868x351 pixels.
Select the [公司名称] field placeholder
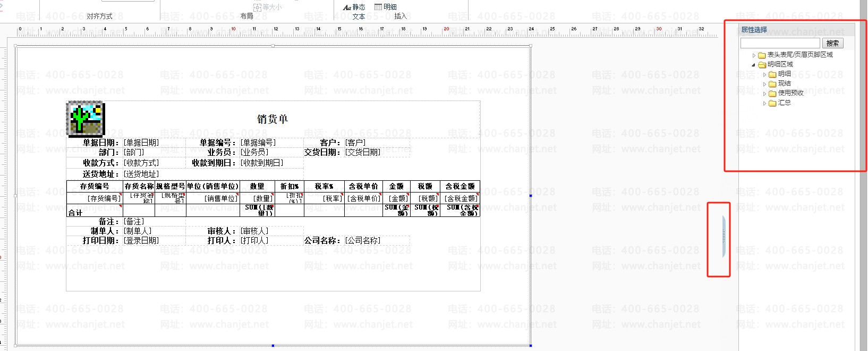tap(363, 240)
